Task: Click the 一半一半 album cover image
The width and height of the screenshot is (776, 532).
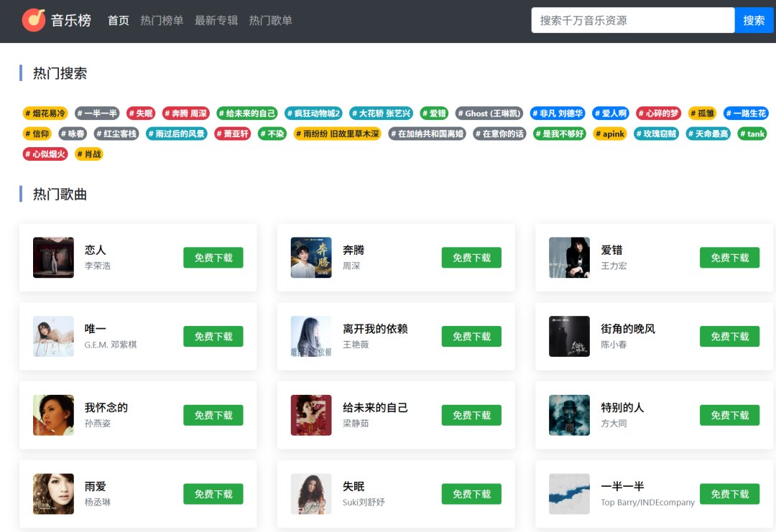Action: 569,494
